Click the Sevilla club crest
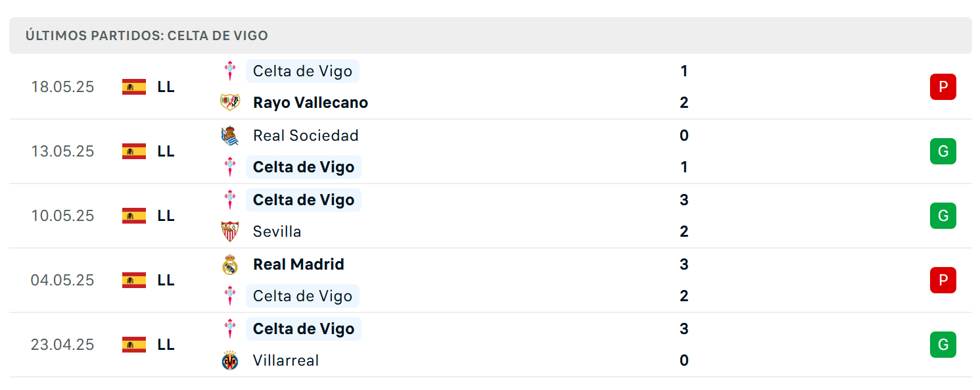Screen dimensions: 980x390 [230, 232]
